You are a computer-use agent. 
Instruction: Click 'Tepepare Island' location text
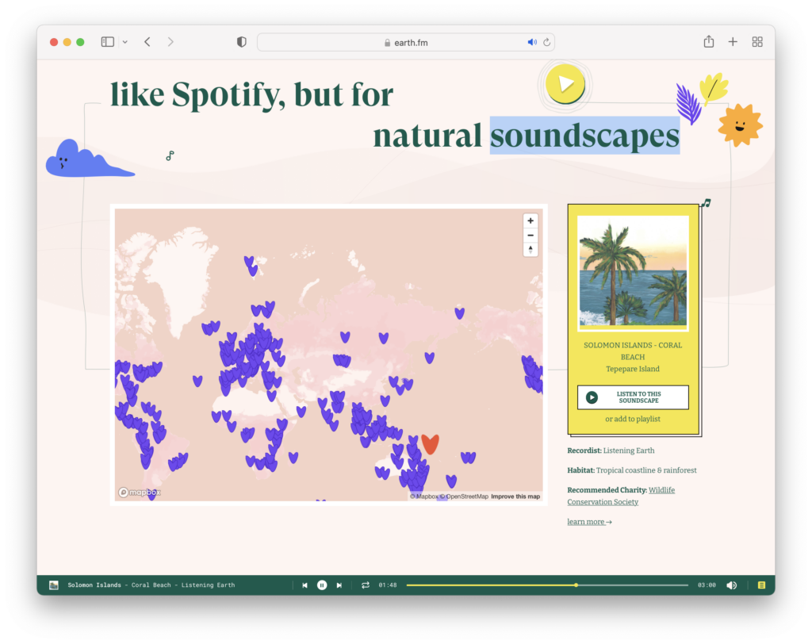click(633, 369)
